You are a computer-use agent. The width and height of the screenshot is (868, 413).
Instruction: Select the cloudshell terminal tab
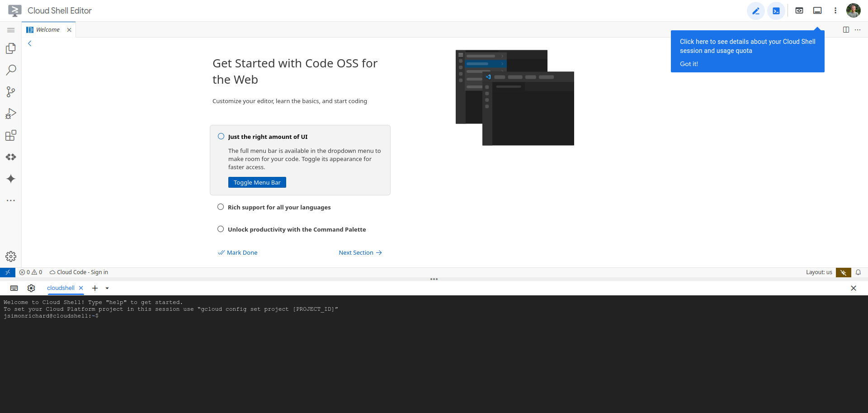click(61, 288)
